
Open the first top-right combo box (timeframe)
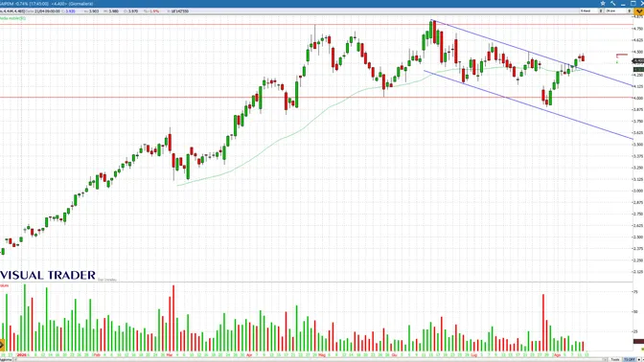(x=591, y=11)
